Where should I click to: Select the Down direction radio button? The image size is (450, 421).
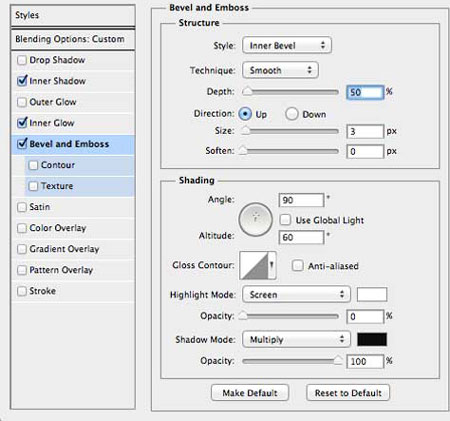pyautogui.click(x=292, y=114)
